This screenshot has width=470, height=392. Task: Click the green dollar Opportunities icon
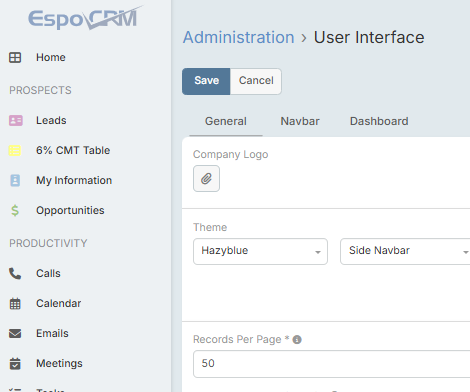point(15,210)
